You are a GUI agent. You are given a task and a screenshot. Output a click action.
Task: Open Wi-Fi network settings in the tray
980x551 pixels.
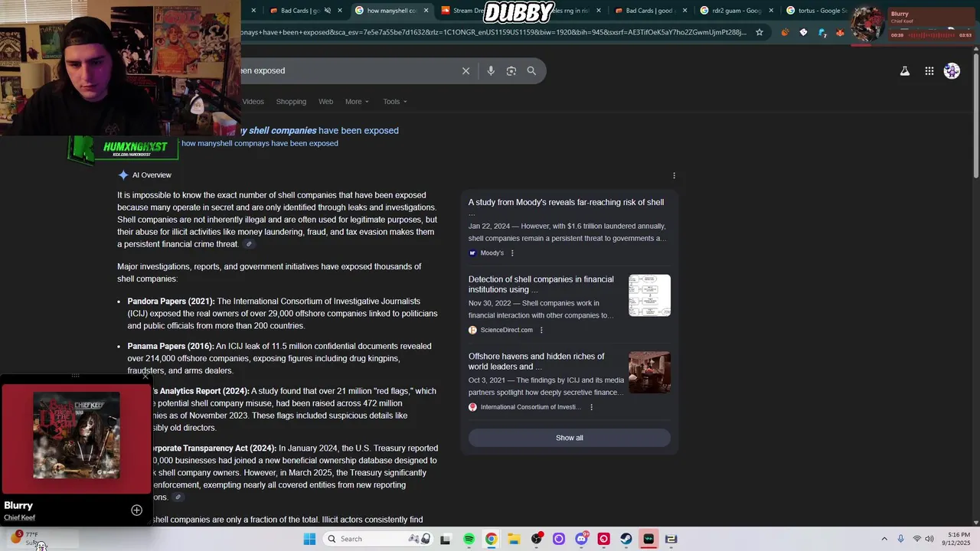click(x=916, y=539)
